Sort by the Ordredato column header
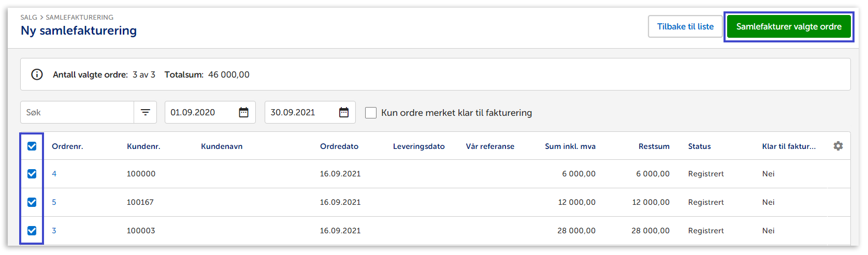This screenshot has height=255, width=868. [x=339, y=146]
